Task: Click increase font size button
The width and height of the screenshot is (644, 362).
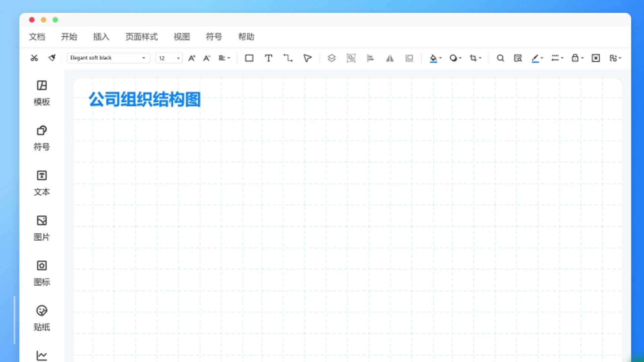Action: click(x=192, y=58)
